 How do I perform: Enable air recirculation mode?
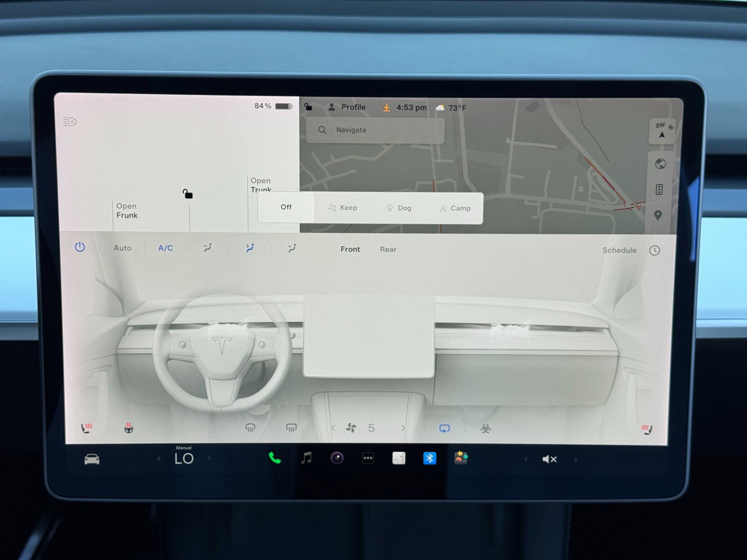pos(444,427)
